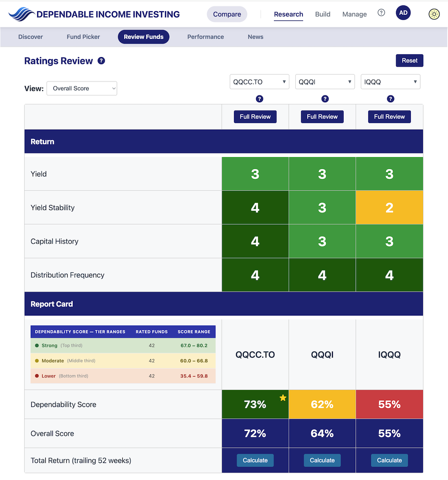
Task: Go to the Fund Picker sub-tab
Action: click(x=83, y=37)
